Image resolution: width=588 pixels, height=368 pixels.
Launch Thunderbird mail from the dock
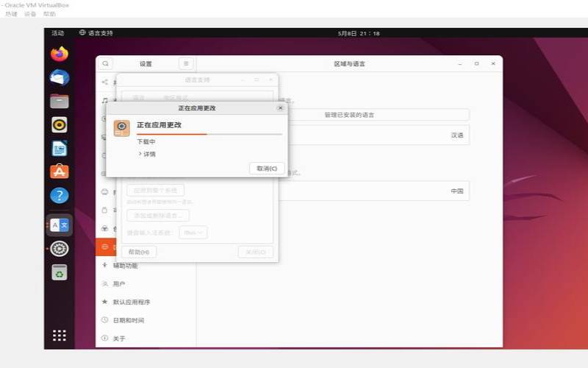60,78
